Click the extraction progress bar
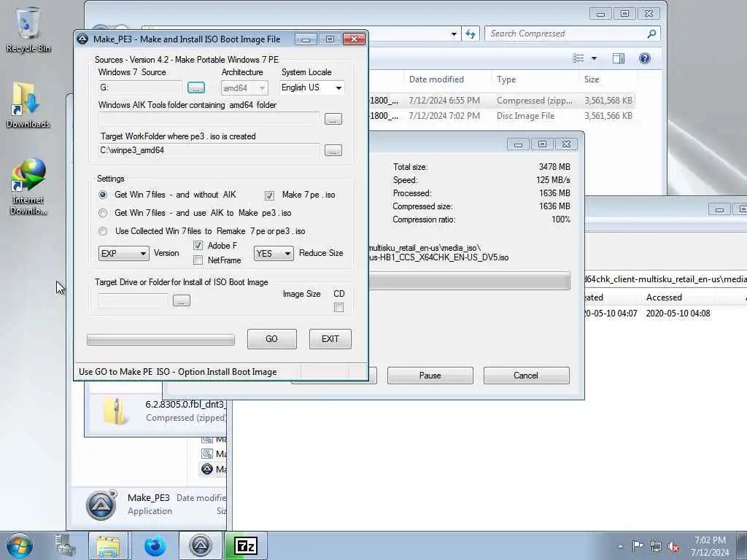 pyautogui.click(x=469, y=281)
